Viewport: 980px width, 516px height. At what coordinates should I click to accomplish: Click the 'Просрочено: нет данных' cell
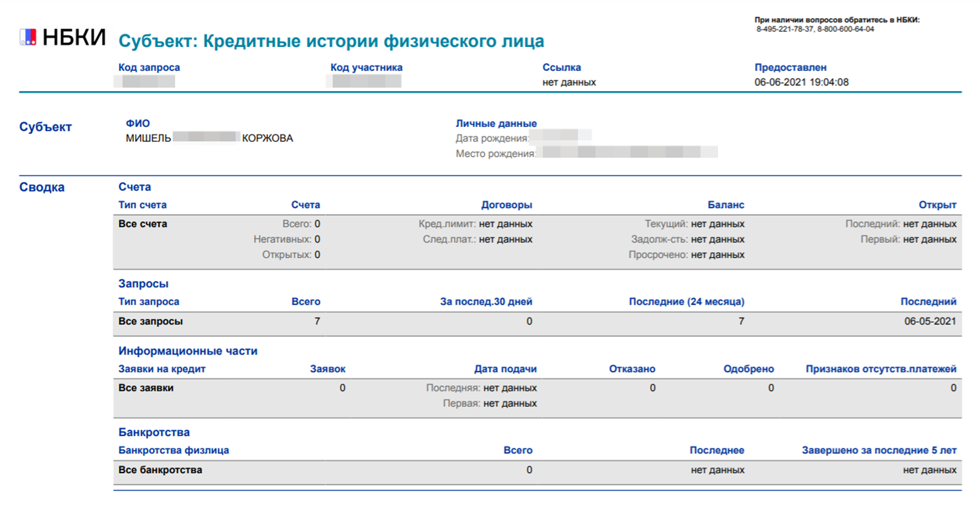point(687,255)
